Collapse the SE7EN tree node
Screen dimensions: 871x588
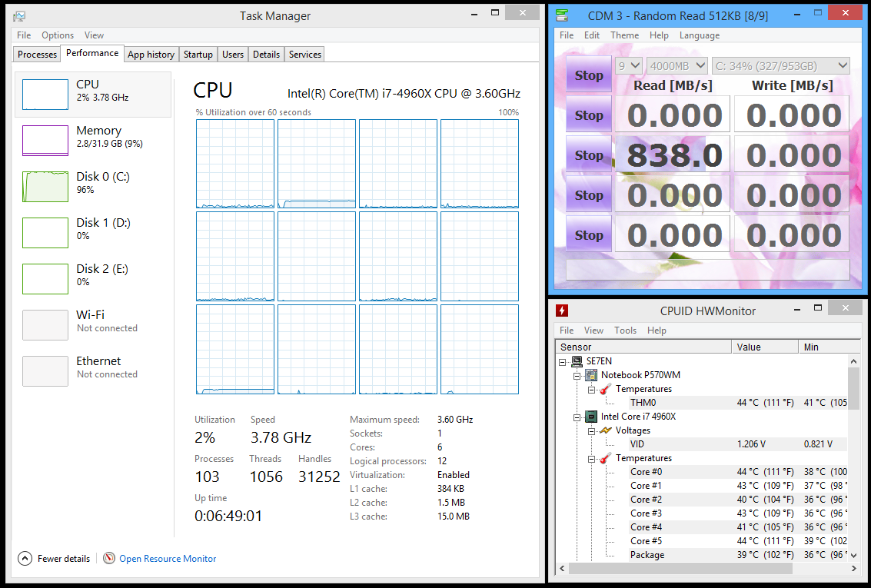[x=563, y=362]
